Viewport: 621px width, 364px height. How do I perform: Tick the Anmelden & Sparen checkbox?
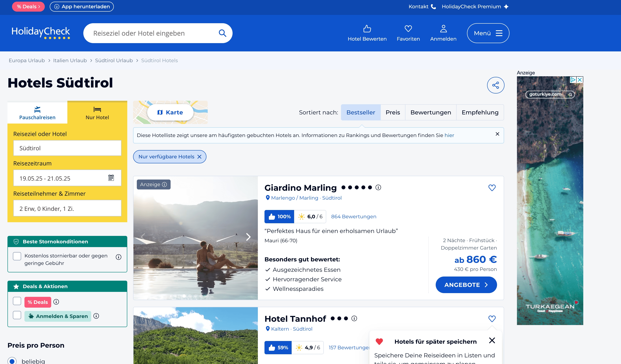[x=17, y=315]
